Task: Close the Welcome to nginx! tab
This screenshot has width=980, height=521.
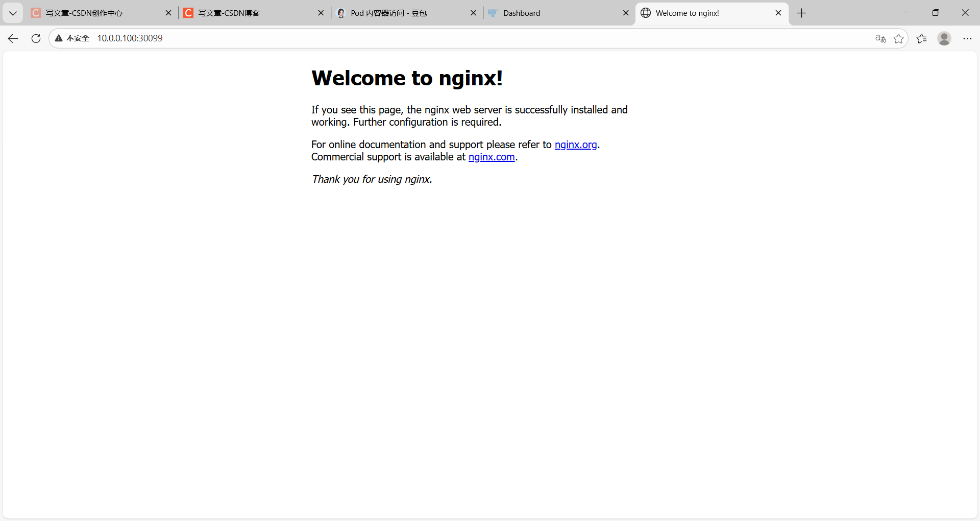Action: tap(778, 13)
